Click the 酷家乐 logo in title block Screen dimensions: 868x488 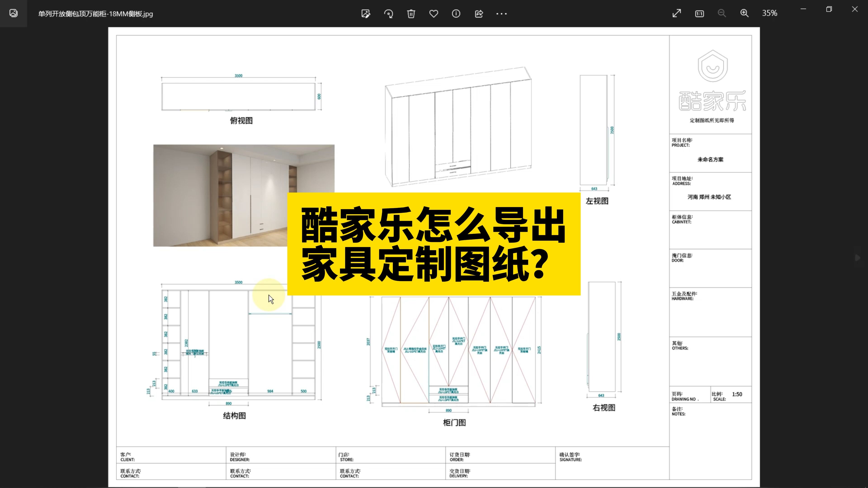[x=712, y=81]
